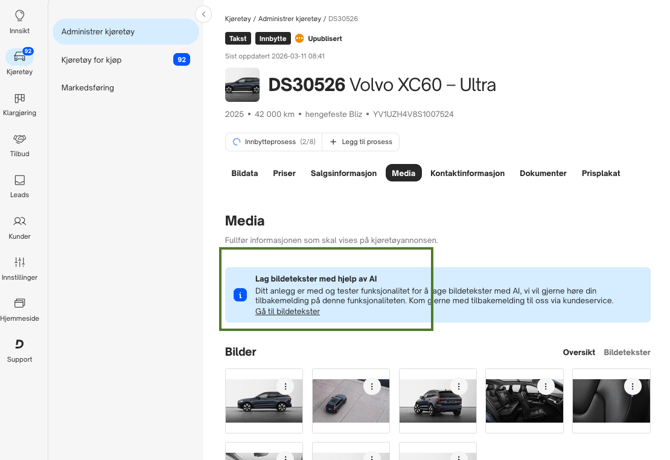670x460 pixels.
Task: Open options menu on aerial car image
Action: click(372, 386)
